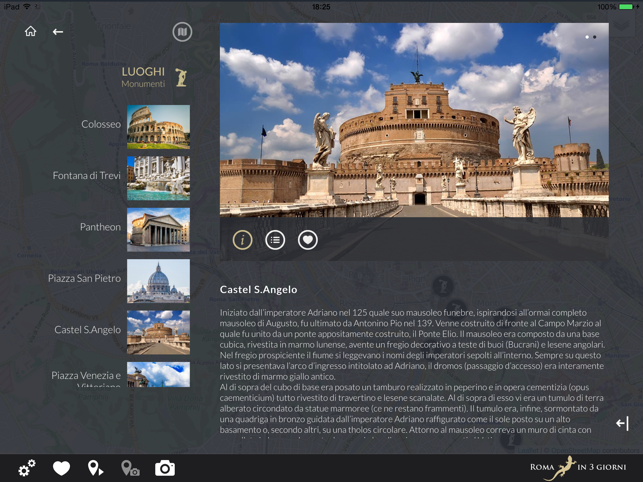Open the list details icon
The width and height of the screenshot is (643, 482).
click(275, 240)
